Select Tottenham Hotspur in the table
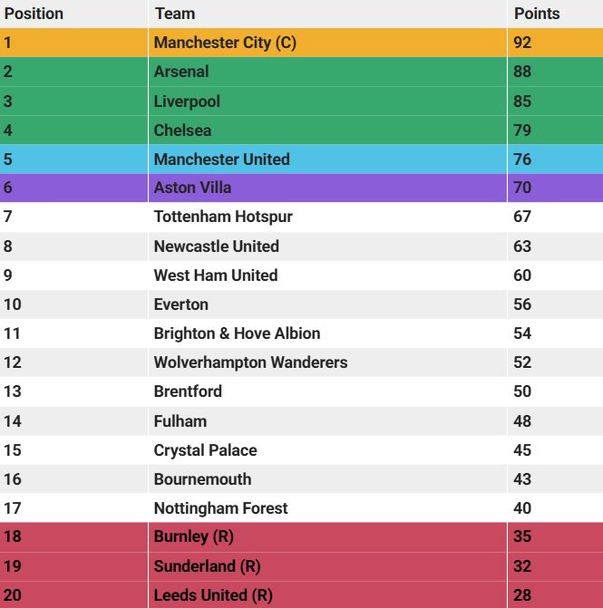 [x=223, y=217]
